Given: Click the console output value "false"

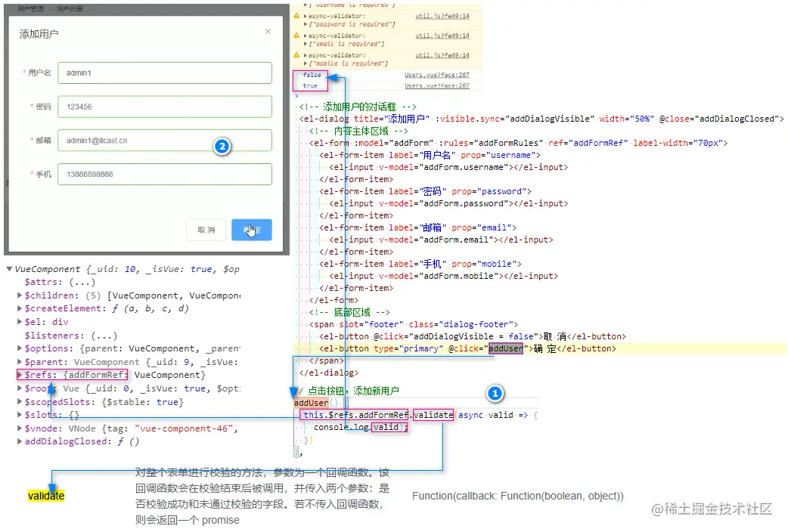Looking at the screenshot, I should (312, 75).
